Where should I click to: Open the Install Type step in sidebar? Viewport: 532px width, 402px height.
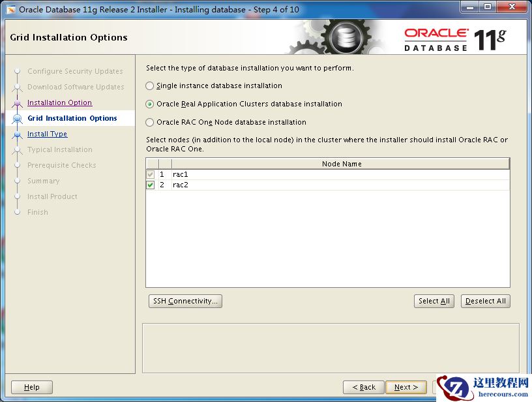coord(47,134)
